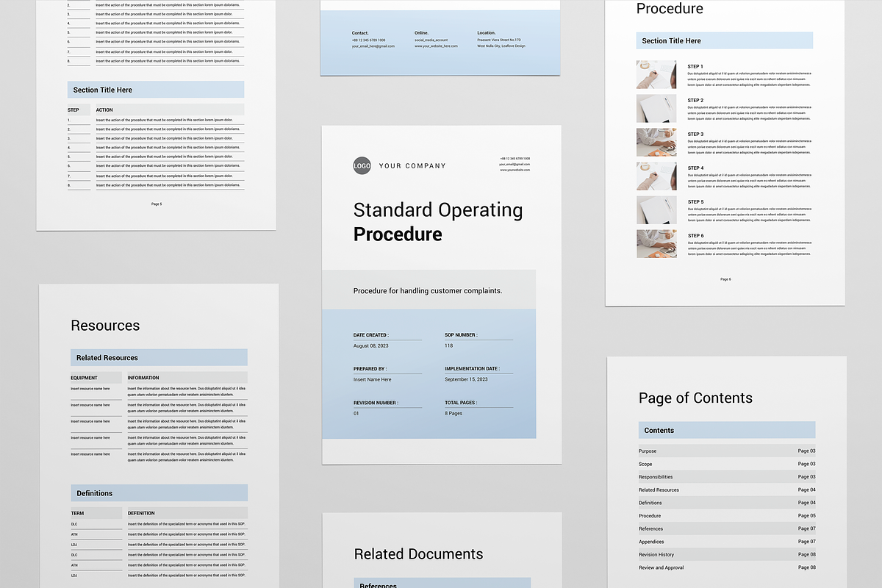Click the References row in Contents
Image resolution: width=882 pixels, height=588 pixels.
pos(727,529)
